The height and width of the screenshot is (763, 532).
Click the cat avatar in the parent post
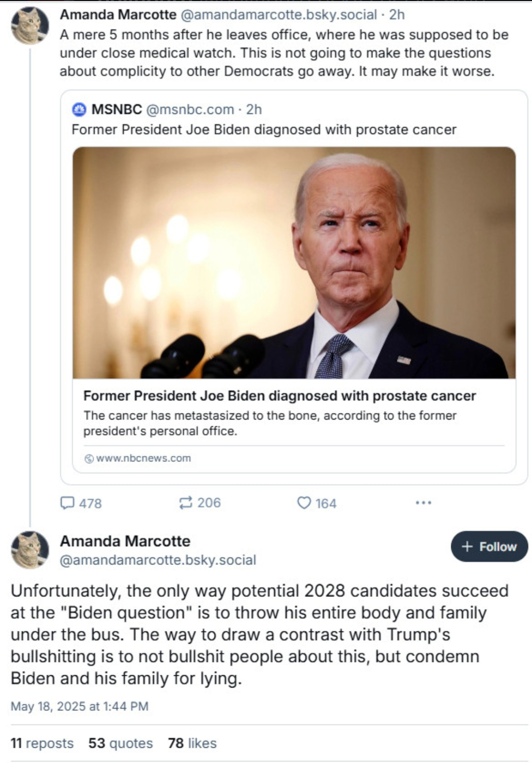30,26
